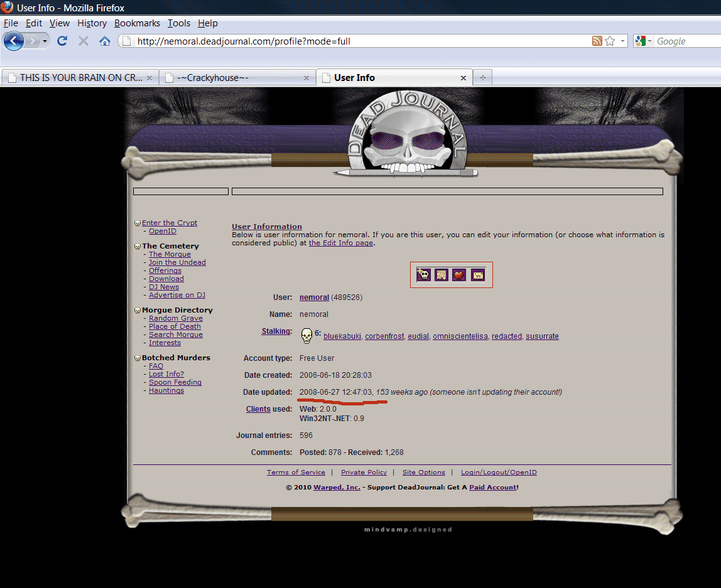The width and height of the screenshot is (721, 588).
Task: Open the Search Morgue link
Action: coord(176,335)
